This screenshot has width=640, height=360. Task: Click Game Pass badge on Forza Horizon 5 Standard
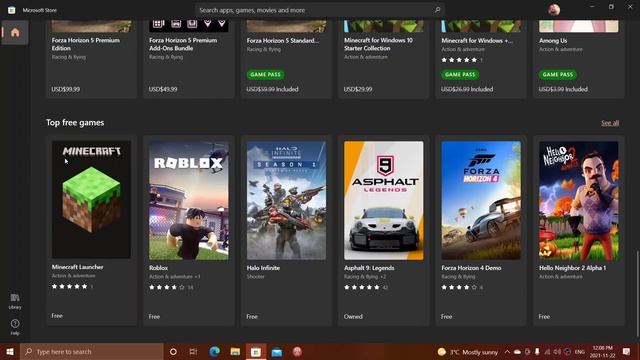(x=265, y=75)
